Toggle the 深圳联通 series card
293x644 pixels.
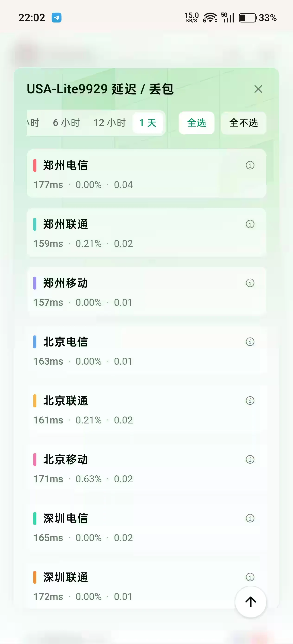click(x=146, y=585)
